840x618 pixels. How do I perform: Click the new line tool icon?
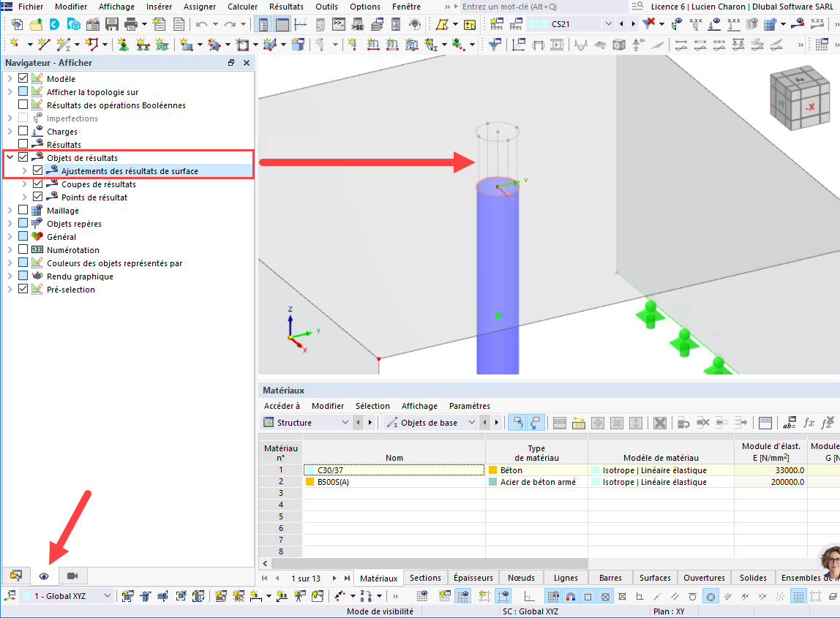44,45
